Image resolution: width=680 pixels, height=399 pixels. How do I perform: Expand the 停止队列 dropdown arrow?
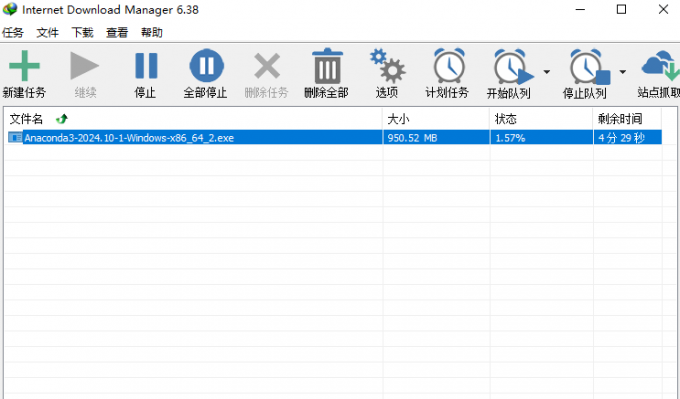623,72
